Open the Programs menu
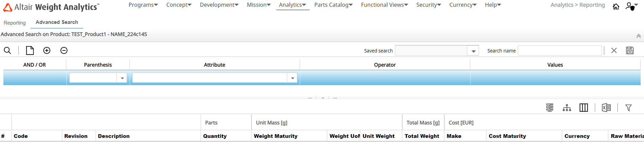644x153 pixels. (143, 5)
